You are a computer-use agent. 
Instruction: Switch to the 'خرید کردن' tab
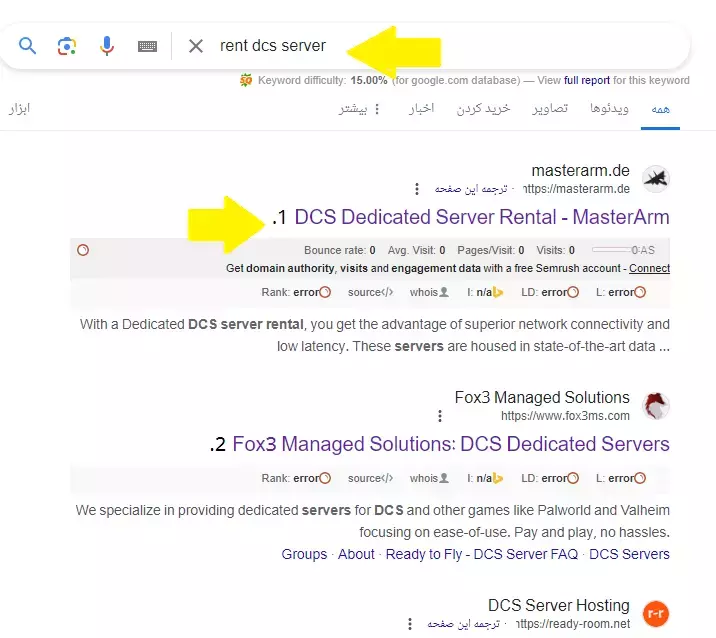483,109
